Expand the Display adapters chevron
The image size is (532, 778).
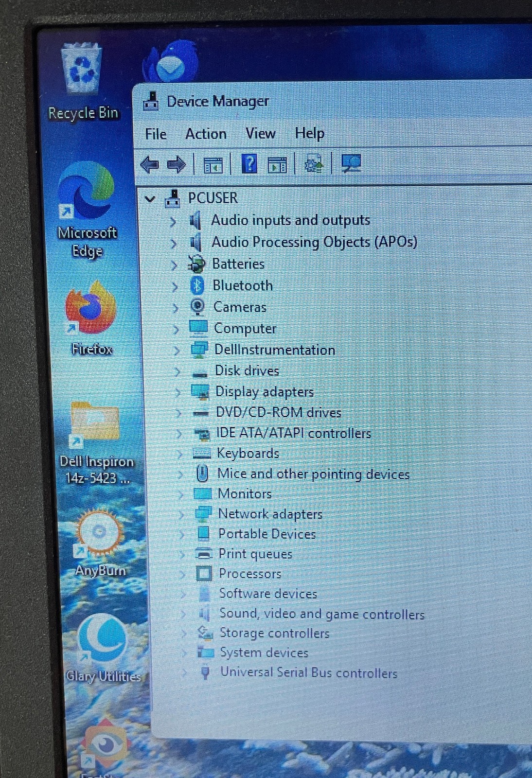point(178,392)
